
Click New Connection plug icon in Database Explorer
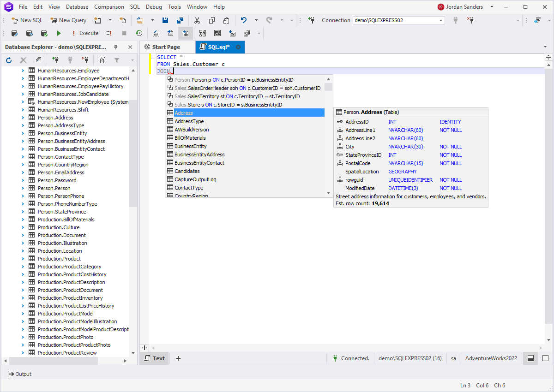55,60
